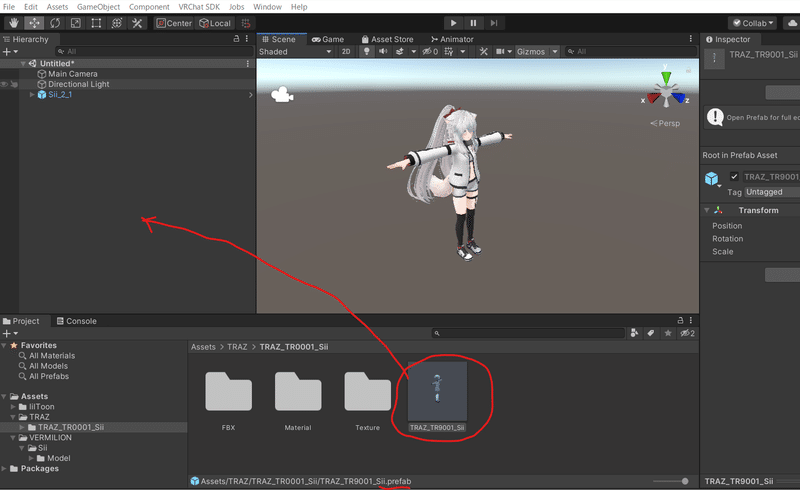Toggle Directional Light scene visibility eye
800x490 pixels.
pyautogui.click(x=5, y=84)
